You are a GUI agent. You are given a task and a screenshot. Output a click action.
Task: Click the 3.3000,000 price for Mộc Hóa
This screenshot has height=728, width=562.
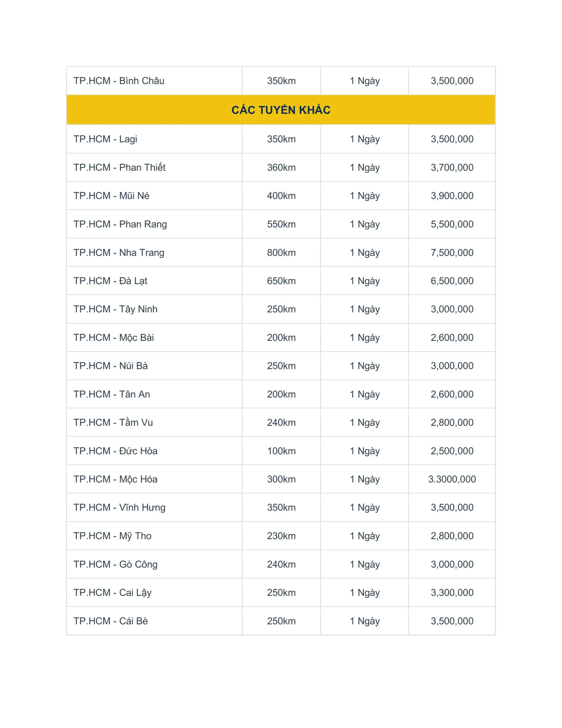[x=452, y=479]
